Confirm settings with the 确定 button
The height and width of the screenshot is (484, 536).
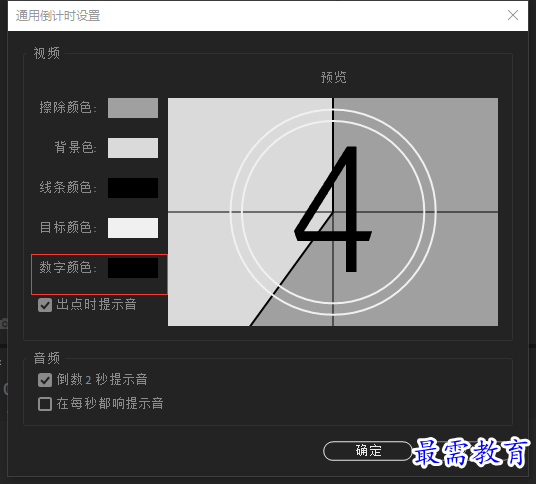[368, 451]
